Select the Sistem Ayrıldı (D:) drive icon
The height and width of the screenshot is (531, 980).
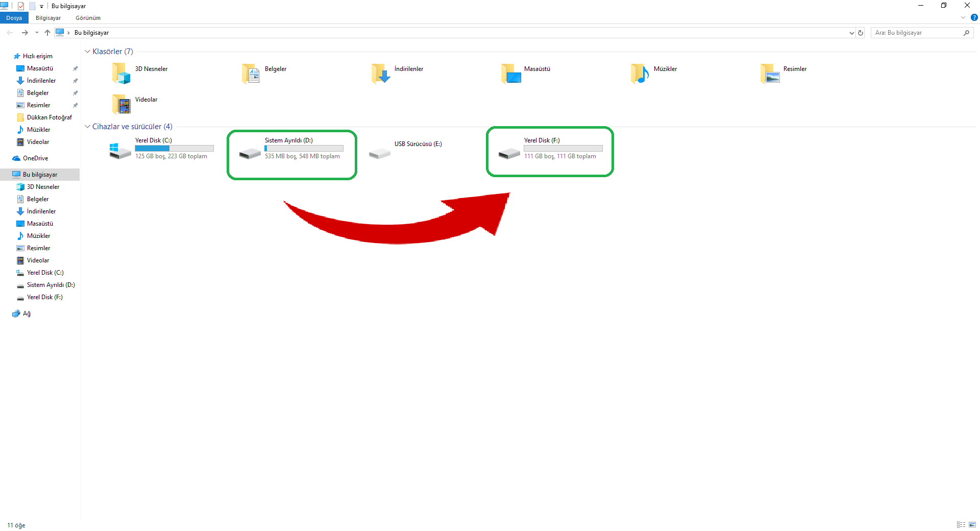(x=250, y=153)
